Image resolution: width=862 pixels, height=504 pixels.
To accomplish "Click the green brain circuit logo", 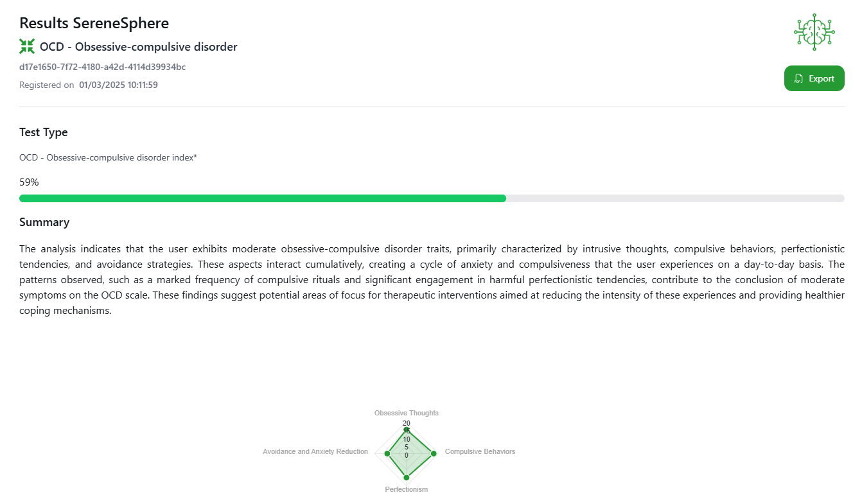I will (814, 31).
